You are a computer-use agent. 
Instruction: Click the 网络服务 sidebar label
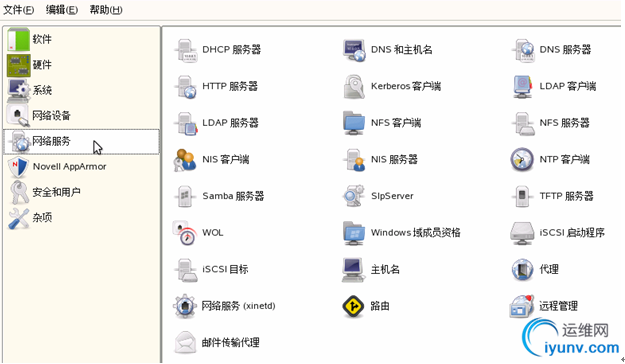51,141
